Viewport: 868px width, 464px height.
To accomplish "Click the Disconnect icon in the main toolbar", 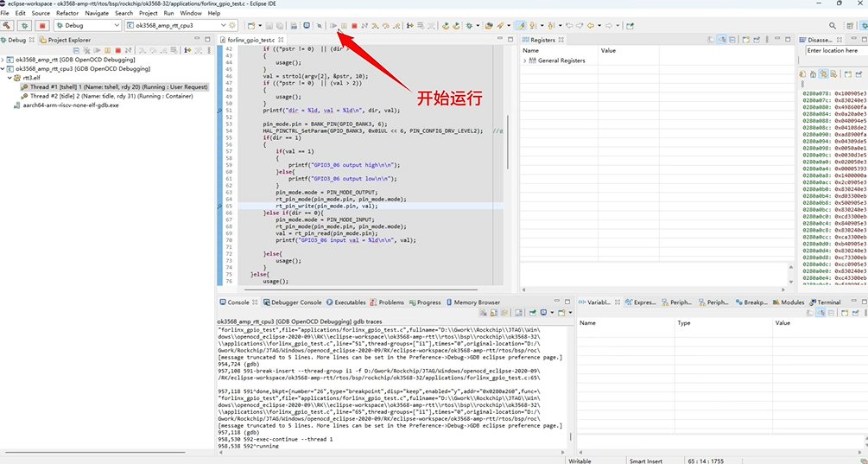I will coord(364,25).
